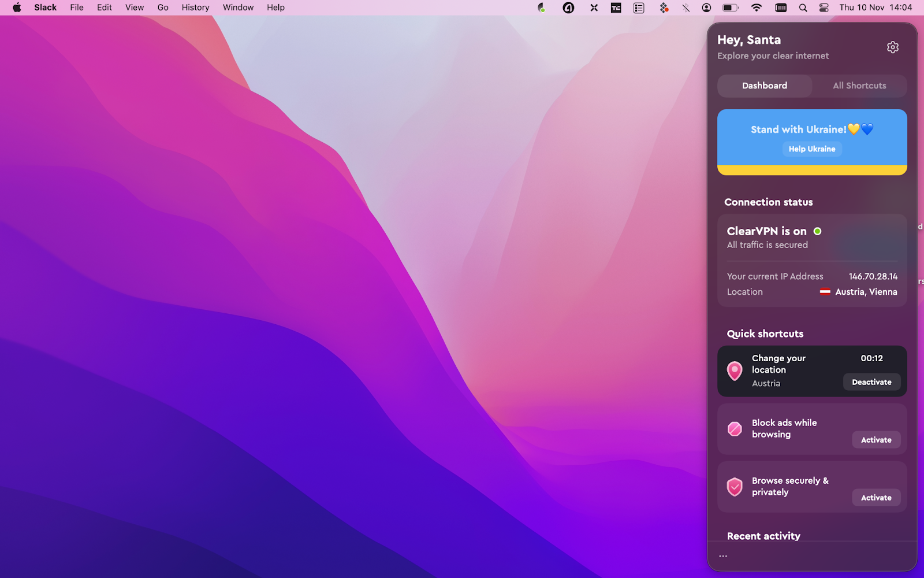Open the Apple menu
924x578 pixels.
[x=17, y=8]
